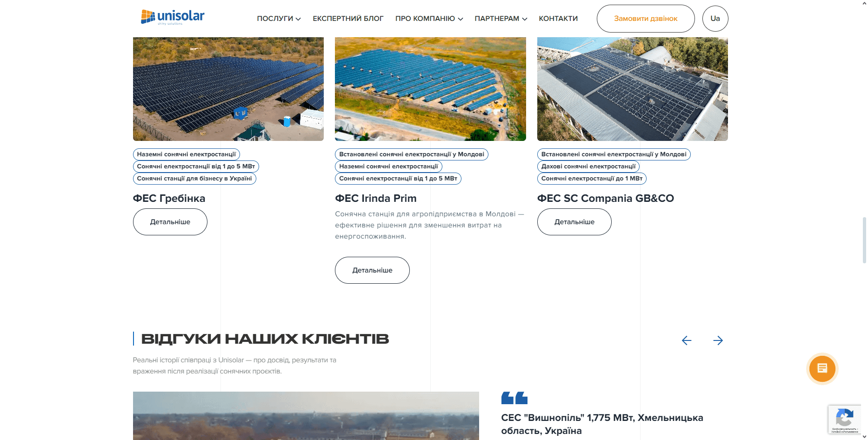
Task: Go to previous client review arrow
Action: (x=686, y=340)
